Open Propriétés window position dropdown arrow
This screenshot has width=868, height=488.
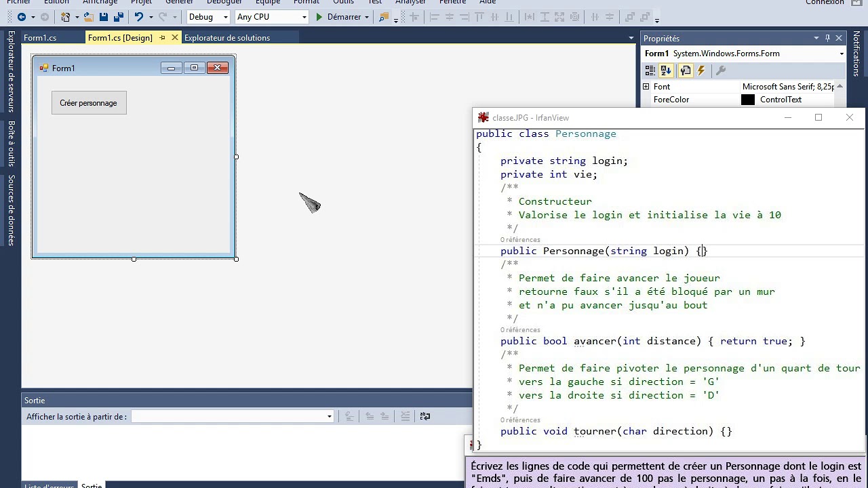click(x=816, y=38)
